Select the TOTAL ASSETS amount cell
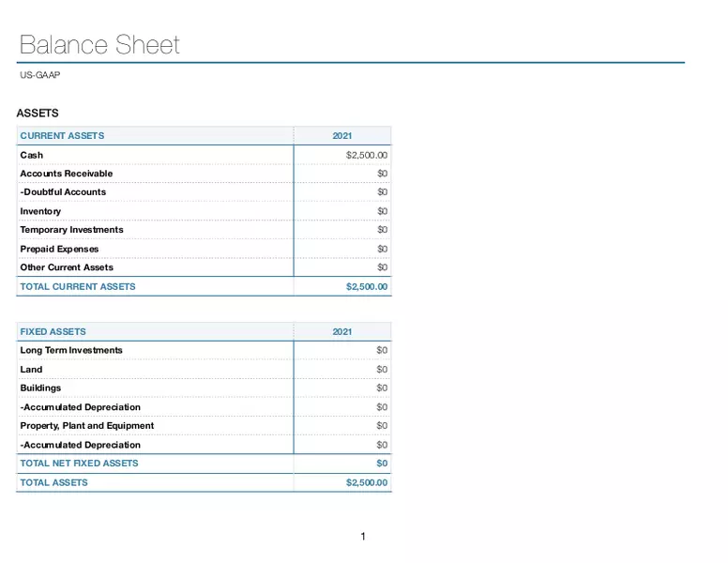The height and width of the screenshot is (563, 728). pos(366,482)
